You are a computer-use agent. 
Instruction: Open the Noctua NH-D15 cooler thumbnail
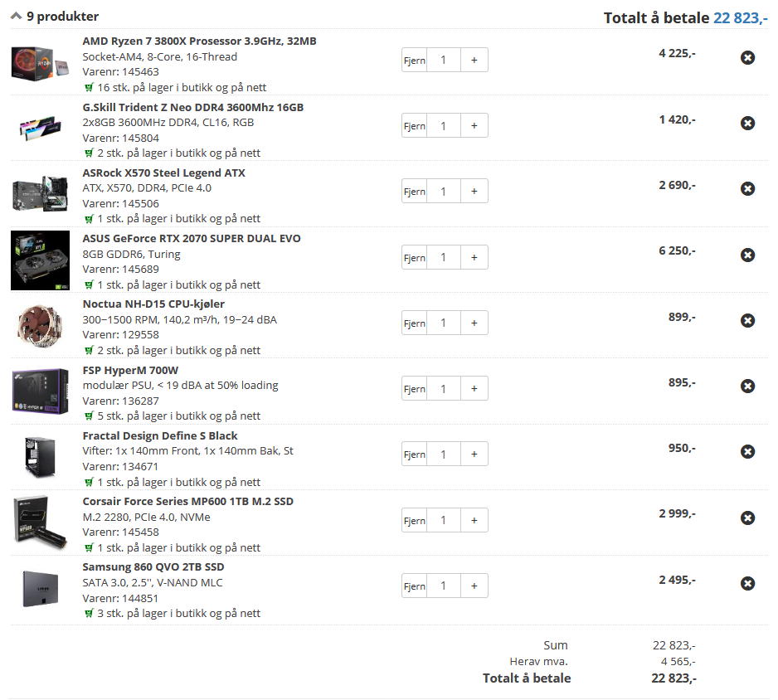[40, 325]
